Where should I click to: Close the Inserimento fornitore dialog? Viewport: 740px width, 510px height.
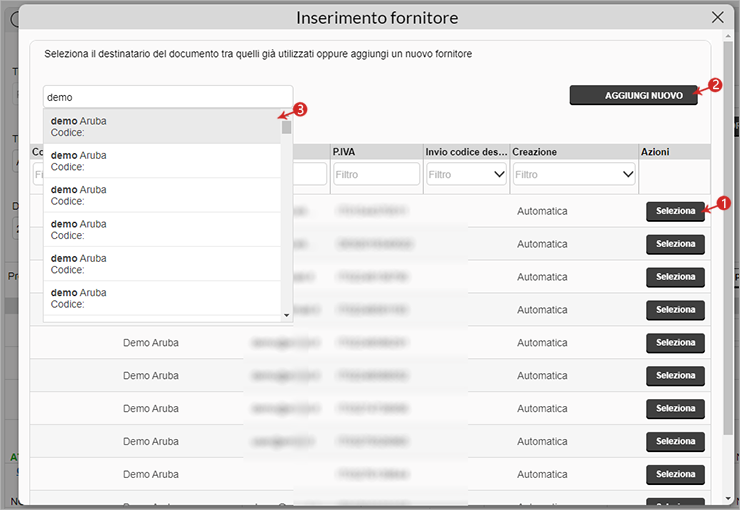(x=717, y=17)
